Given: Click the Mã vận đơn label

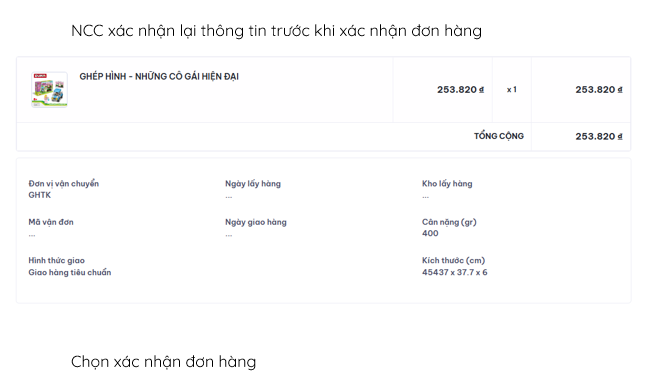Looking at the screenshot, I should [51, 222].
